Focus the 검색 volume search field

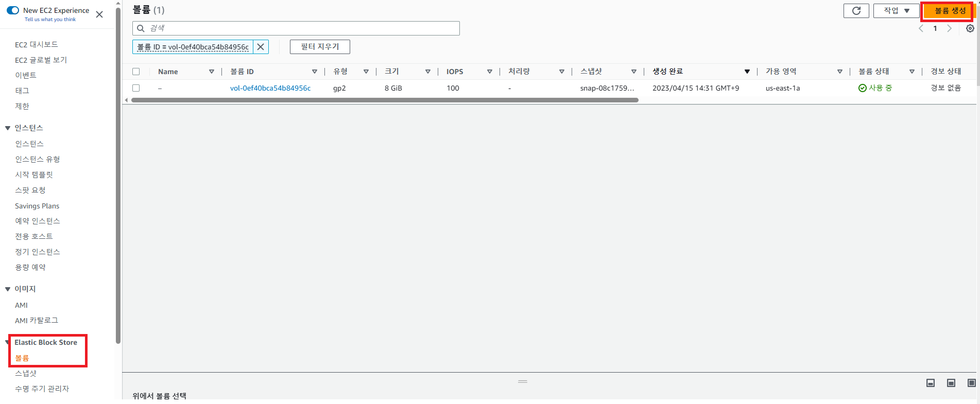coord(296,28)
